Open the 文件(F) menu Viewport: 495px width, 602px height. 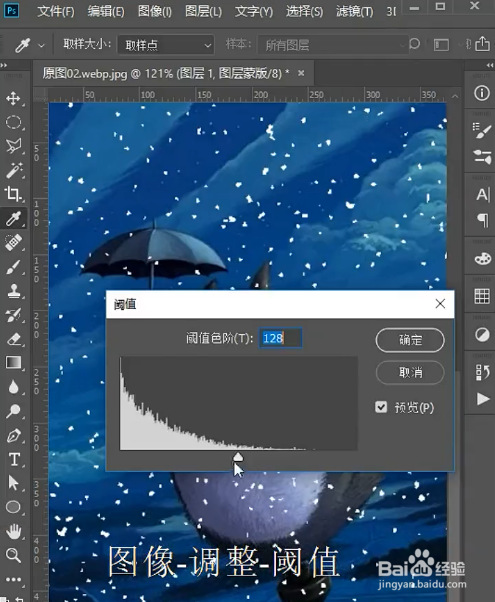click(56, 12)
